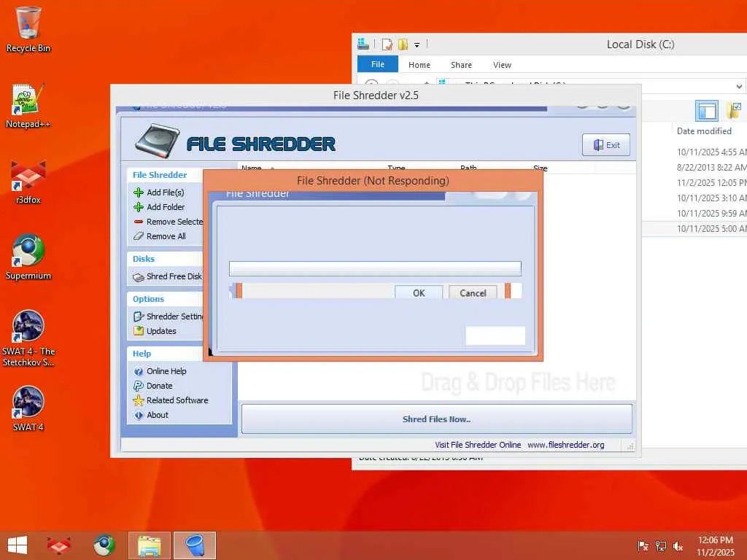The height and width of the screenshot is (560, 747).
Task: Select the r3dfox desktop shortcut
Action: [28, 182]
